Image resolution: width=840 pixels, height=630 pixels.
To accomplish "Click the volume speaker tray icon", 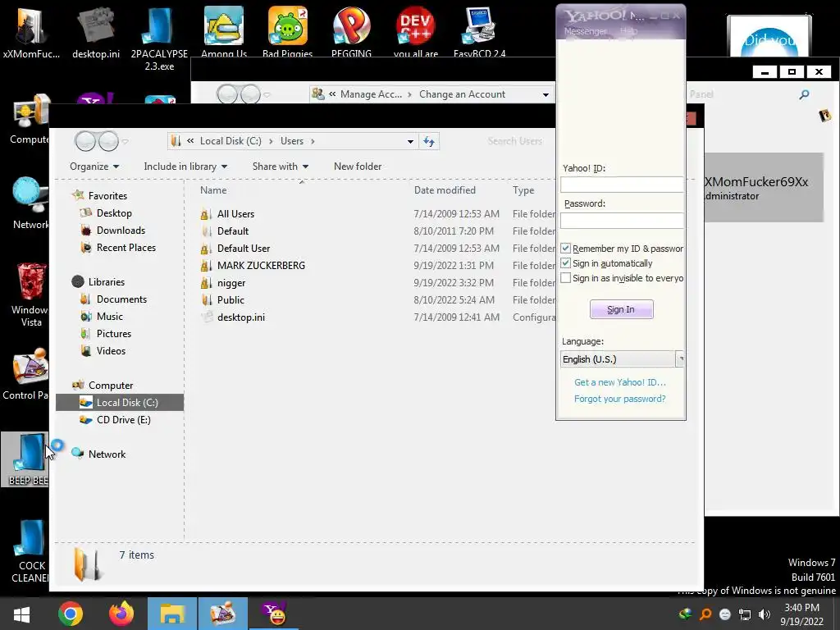I will click(x=765, y=614).
